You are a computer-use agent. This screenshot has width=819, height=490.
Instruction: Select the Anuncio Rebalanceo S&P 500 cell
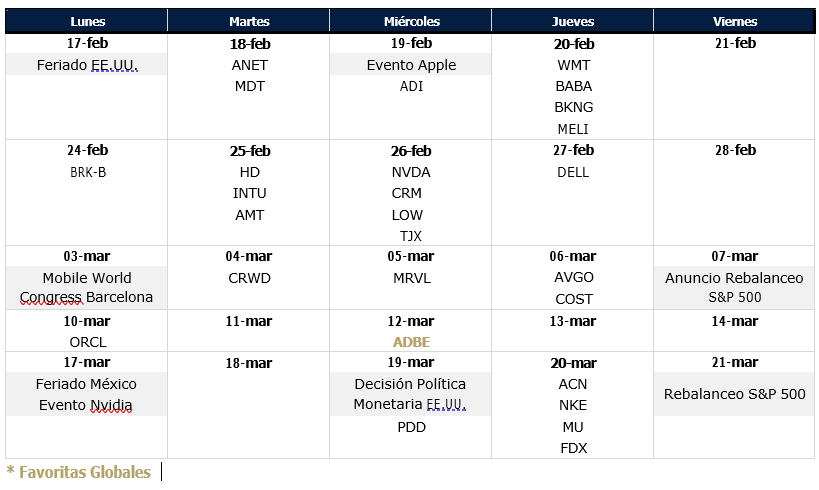[x=734, y=287]
